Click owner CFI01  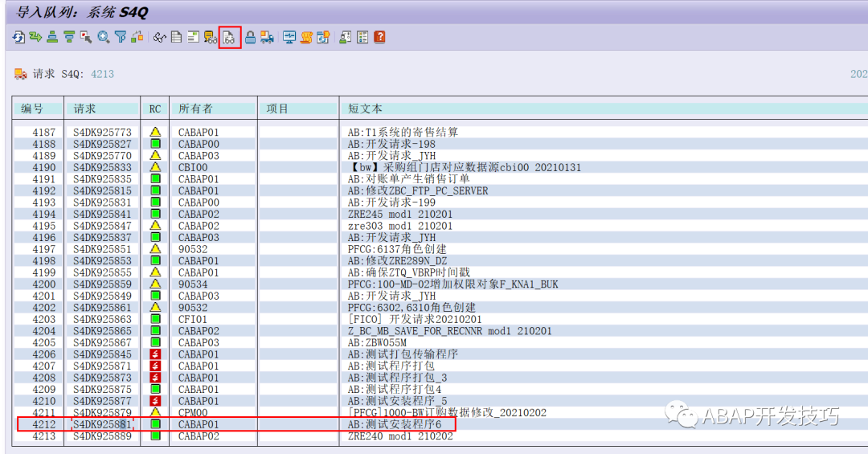pos(193,320)
